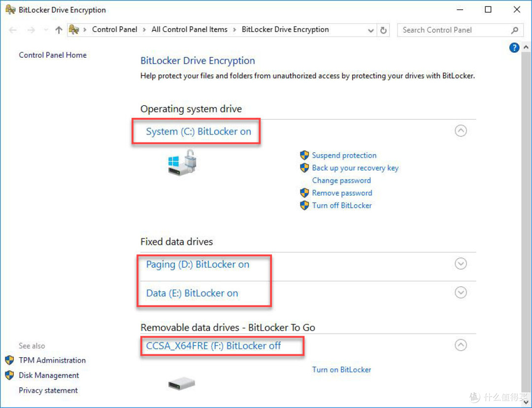Screen dimensions: 532x408
Task: Refresh the BitLocker page
Action: tap(383, 30)
